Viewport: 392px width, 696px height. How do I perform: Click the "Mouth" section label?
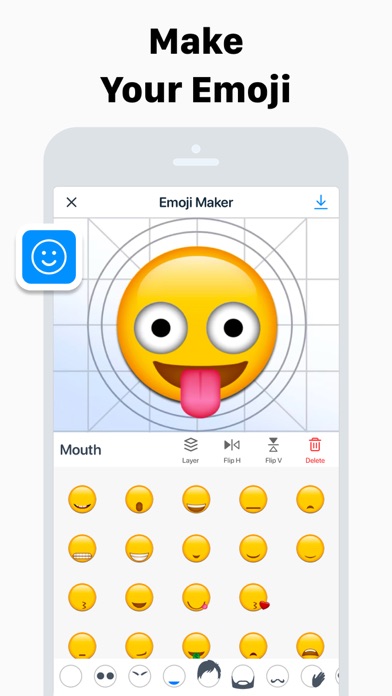point(80,450)
